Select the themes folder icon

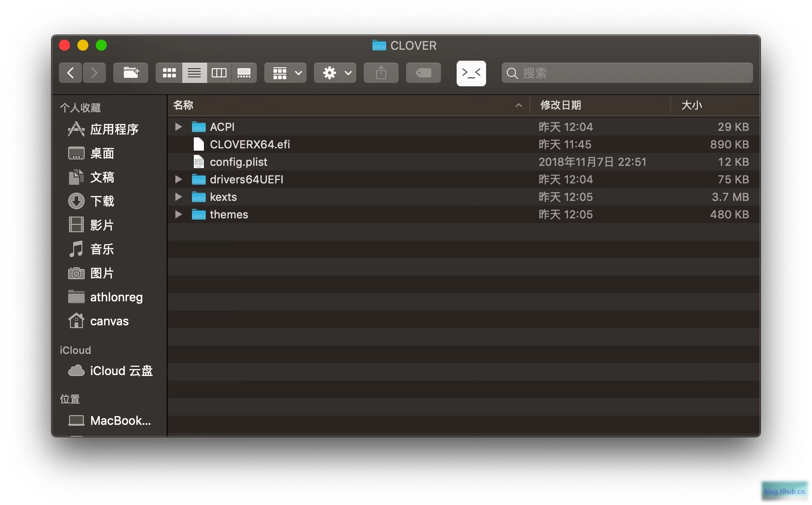click(x=198, y=214)
